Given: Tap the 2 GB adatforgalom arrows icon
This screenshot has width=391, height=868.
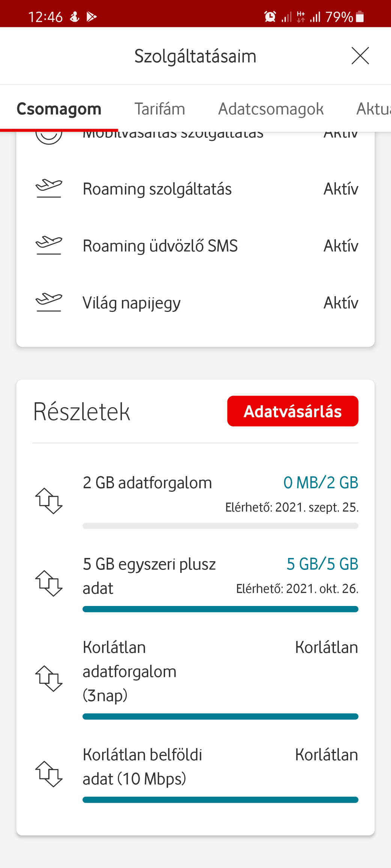Looking at the screenshot, I should (x=49, y=501).
